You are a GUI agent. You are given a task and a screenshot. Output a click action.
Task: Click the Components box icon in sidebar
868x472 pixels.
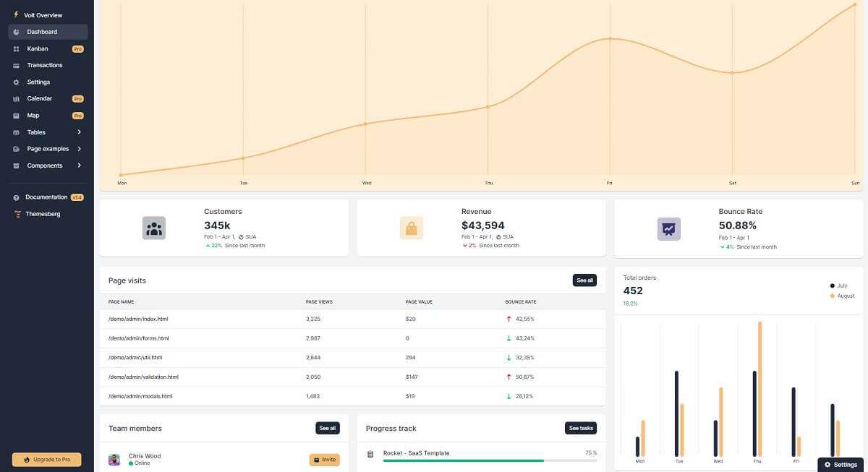[16, 166]
